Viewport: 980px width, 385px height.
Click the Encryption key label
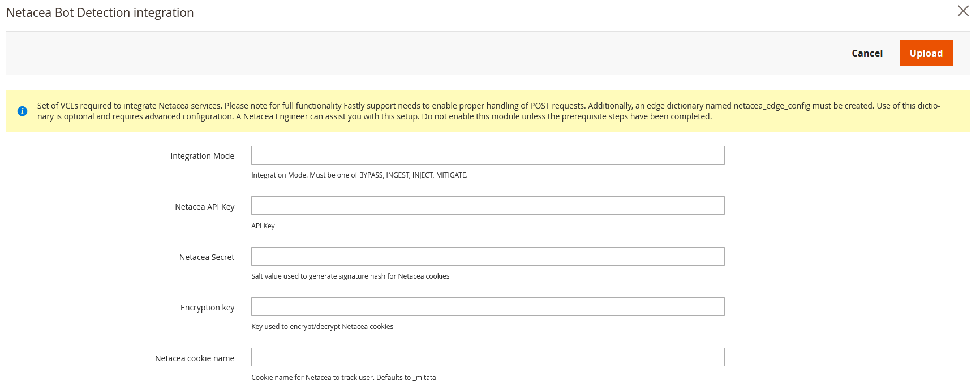(207, 308)
